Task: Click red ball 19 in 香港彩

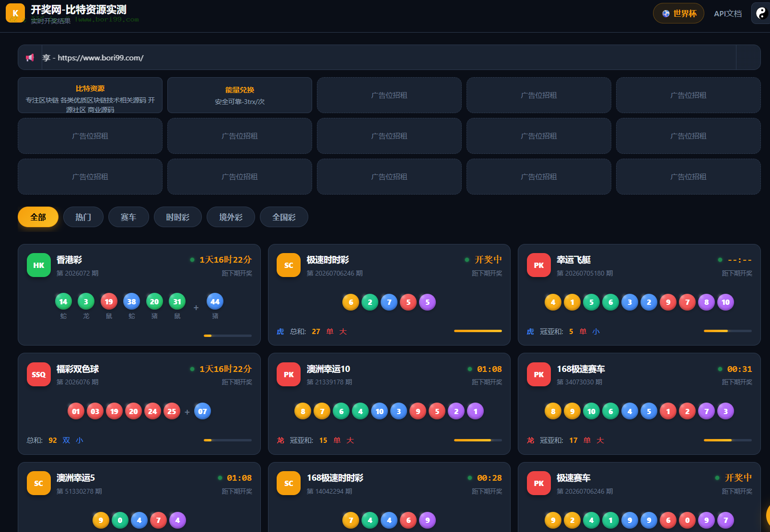Action: [x=109, y=301]
